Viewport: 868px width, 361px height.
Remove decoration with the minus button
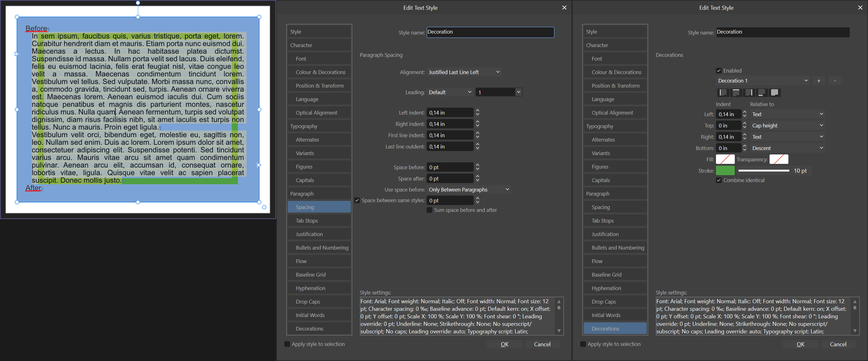click(x=835, y=81)
